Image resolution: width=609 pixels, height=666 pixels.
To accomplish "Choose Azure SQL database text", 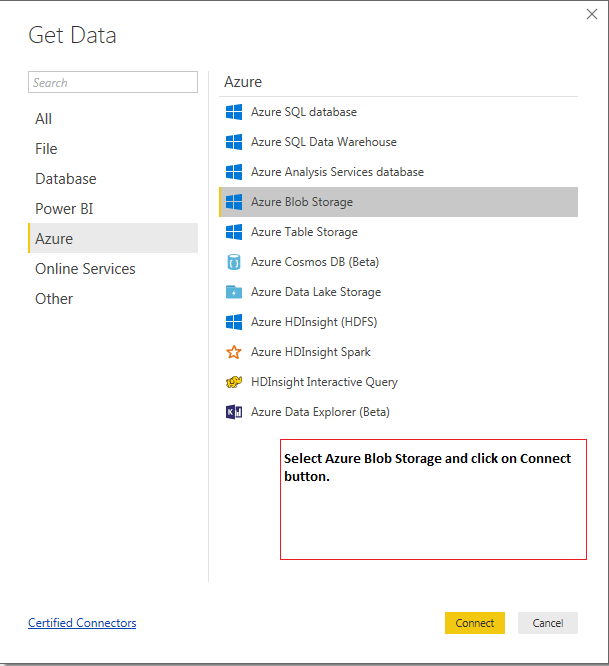I will [x=304, y=112].
